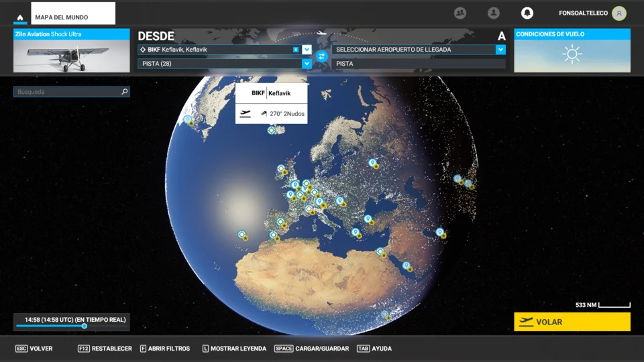Open Zlin Aviation Shock Ultra aircraft selection

click(72, 50)
